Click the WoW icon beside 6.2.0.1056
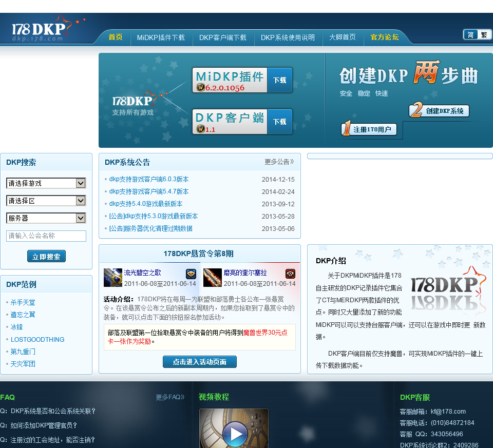 [201, 87]
